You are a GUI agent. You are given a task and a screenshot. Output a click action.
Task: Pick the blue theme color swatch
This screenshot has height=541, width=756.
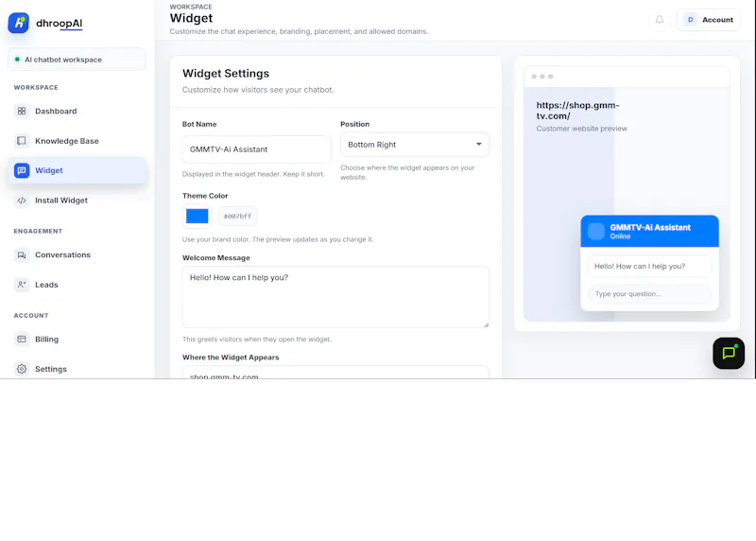pos(198,216)
